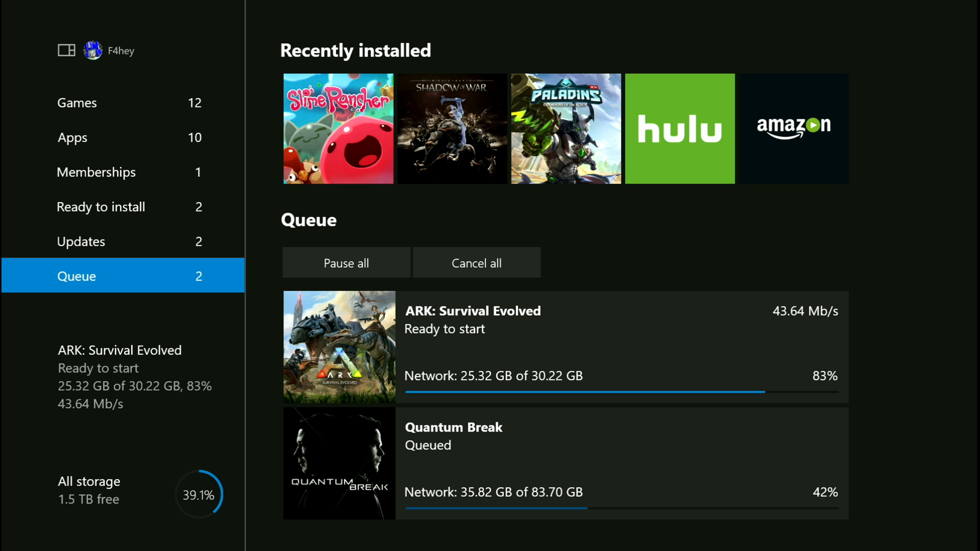
Task: Go to Memberships
Action: click(123, 172)
